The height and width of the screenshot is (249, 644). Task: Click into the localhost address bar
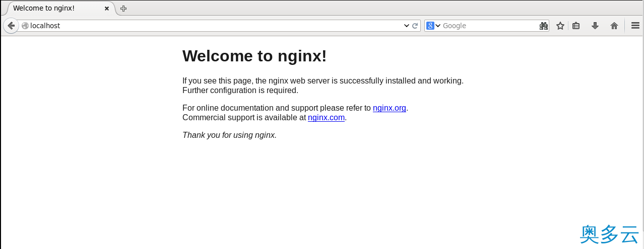(x=202, y=26)
